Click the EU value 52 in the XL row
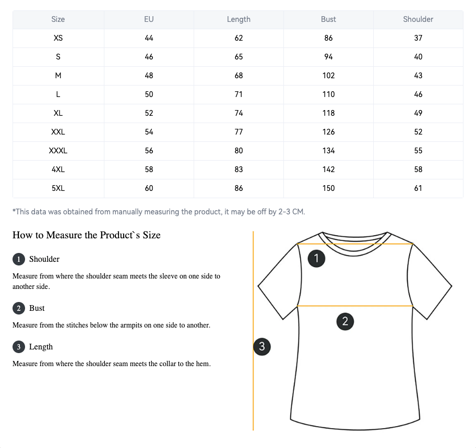Screen dimensions: 476x448 pyautogui.click(x=149, y=113)
